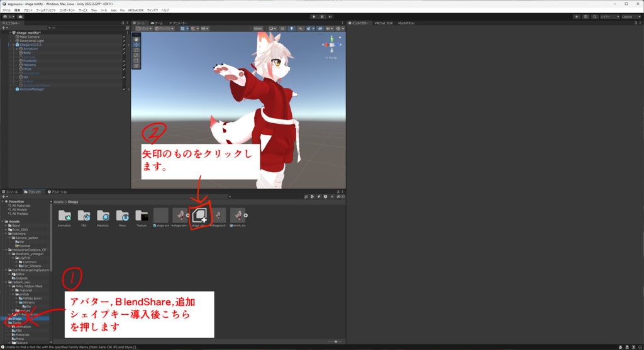
Task: Open the Jobs menu
Action: tap(113, 10)
